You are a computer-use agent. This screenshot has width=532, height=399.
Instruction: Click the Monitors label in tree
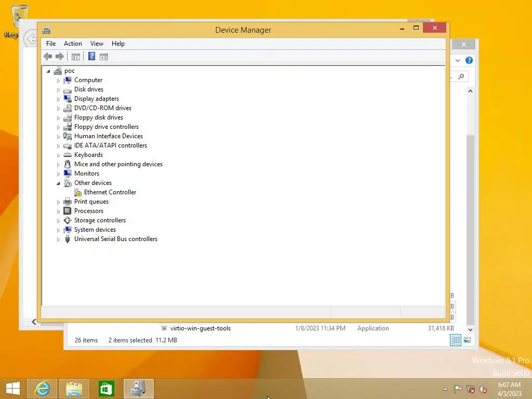[87, 174]
